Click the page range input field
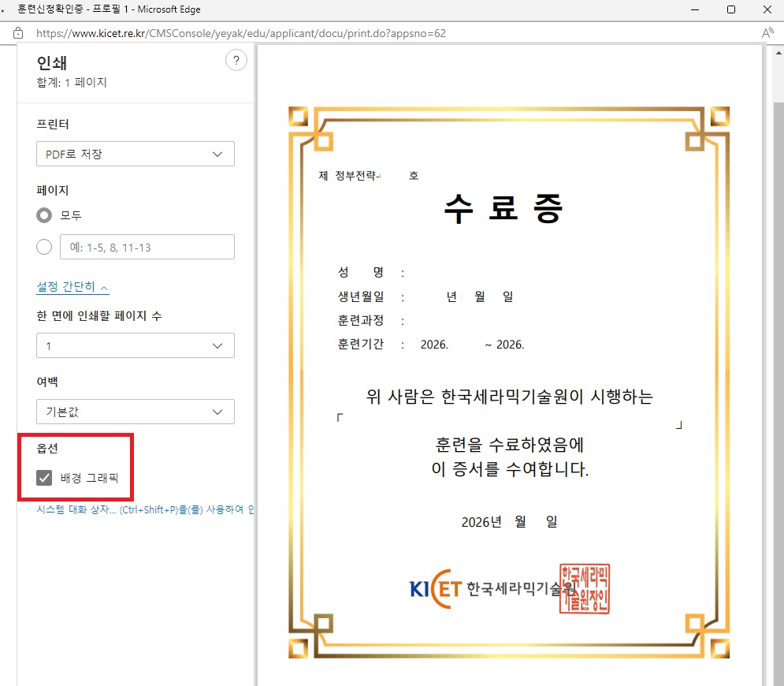The height and width of the screenshot is (686, 784). [x=147, y=247]
